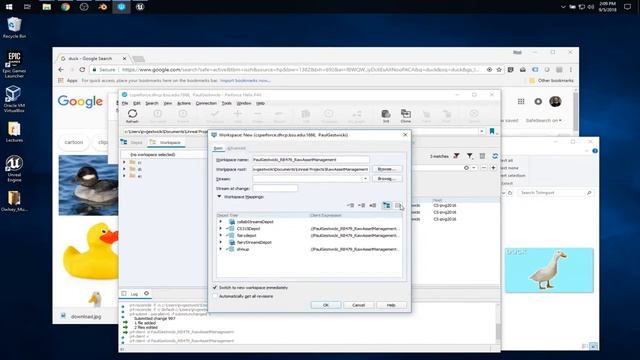Expand fairyStreamsDepot in depot tree
The width and height of the screenshot is (640, 360).
pos(221,242)
